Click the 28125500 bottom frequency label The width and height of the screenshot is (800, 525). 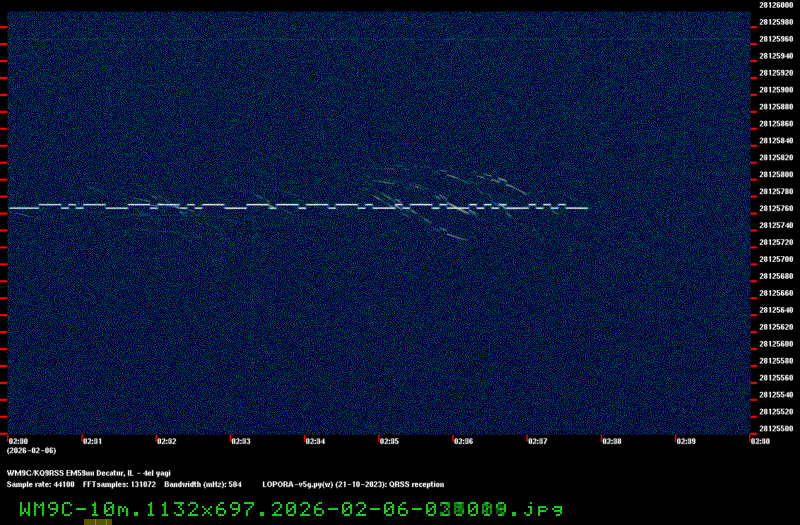pos(776,429)
